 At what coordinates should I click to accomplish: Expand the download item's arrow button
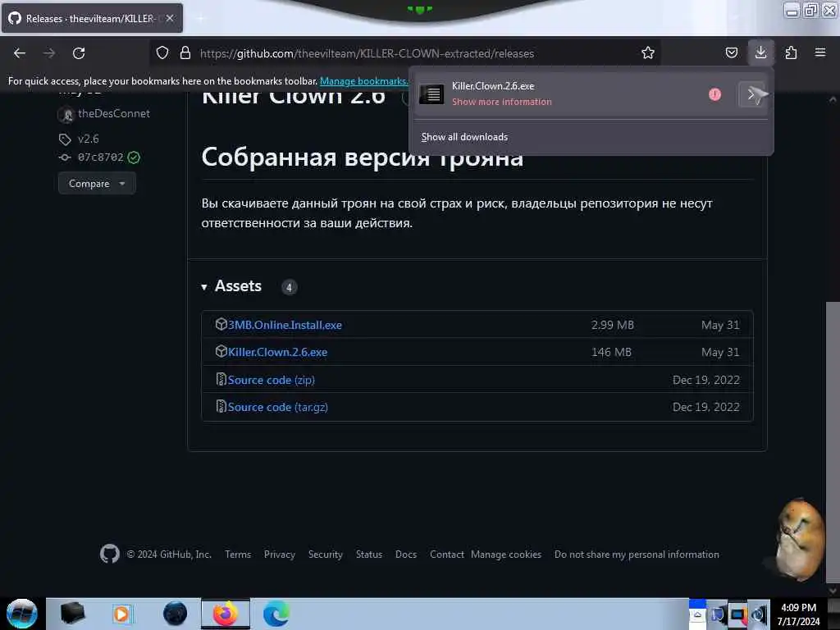[x=751, y=94]
